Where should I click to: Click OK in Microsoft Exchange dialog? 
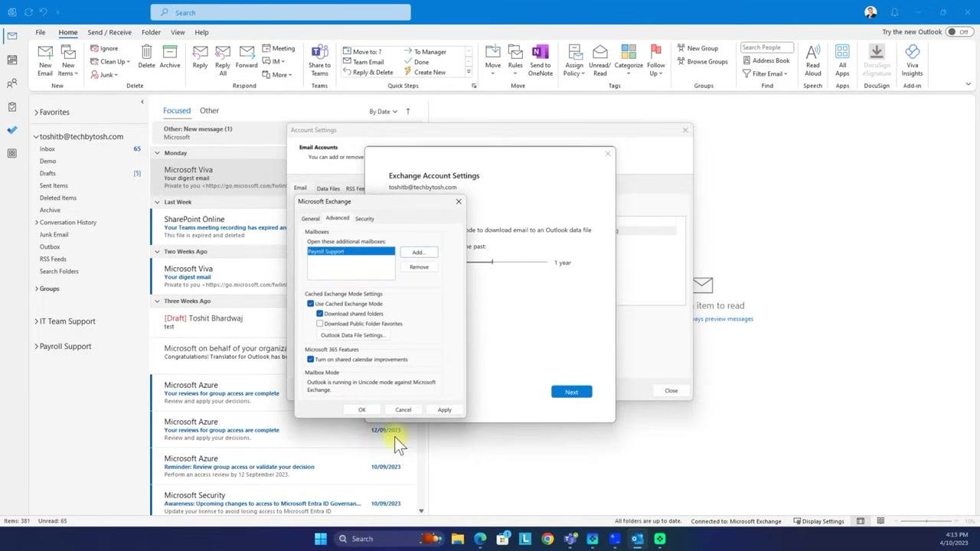362,410
